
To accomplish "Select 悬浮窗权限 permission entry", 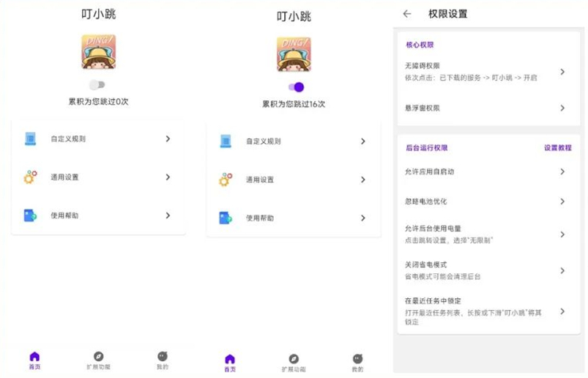I will 488,108.
